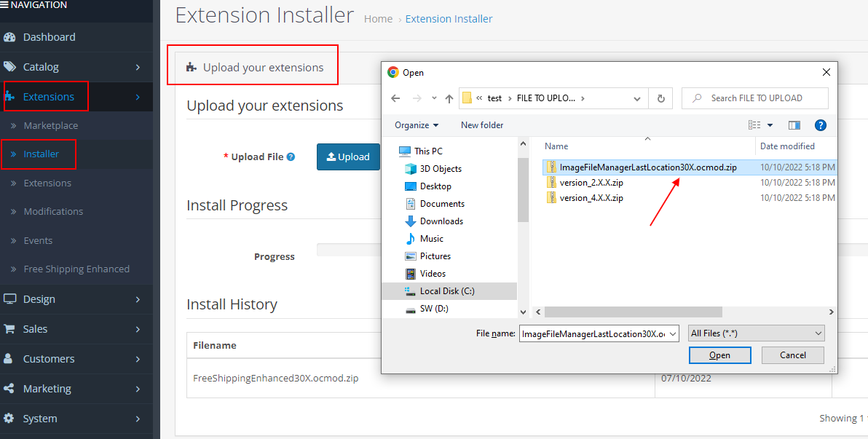
Task: Open the Organize dropdown menu
Action: point(415,124)
